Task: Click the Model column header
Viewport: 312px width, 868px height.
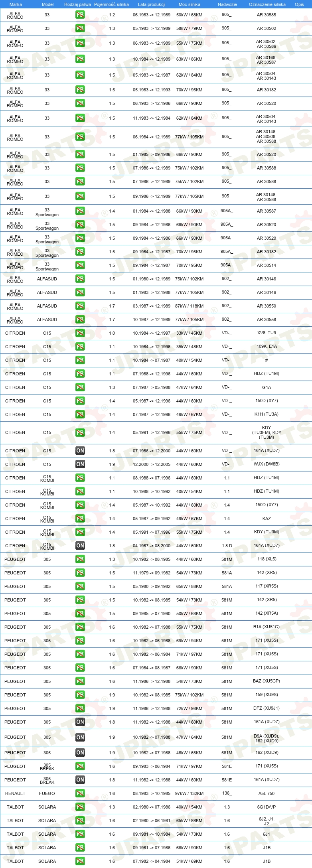Action: coord(47,4)
